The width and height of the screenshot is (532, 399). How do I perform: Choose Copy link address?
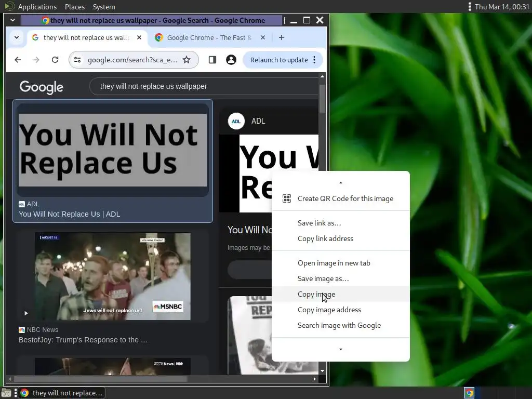coord(341,238)
